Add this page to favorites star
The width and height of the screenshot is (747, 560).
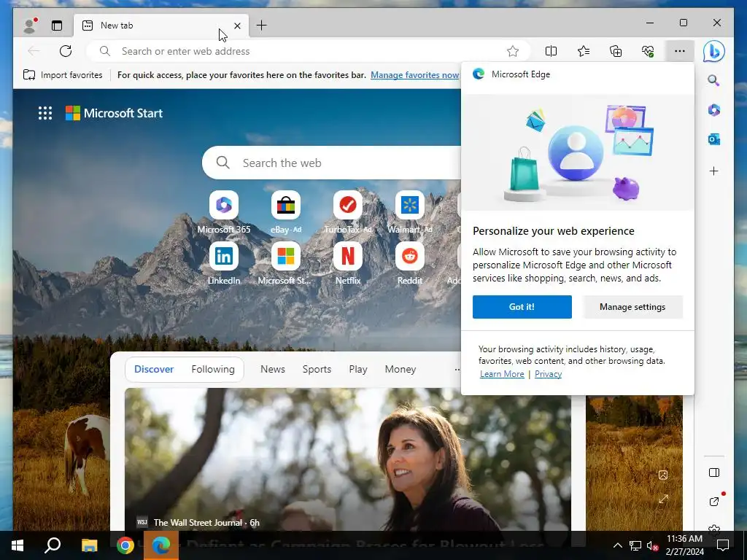(513, 51)
